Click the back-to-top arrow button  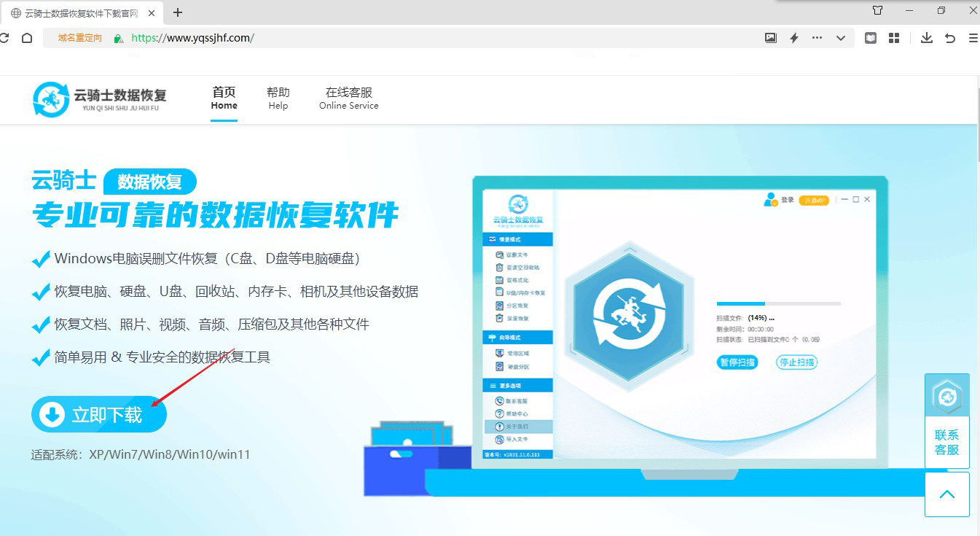[x=947, y=494]
